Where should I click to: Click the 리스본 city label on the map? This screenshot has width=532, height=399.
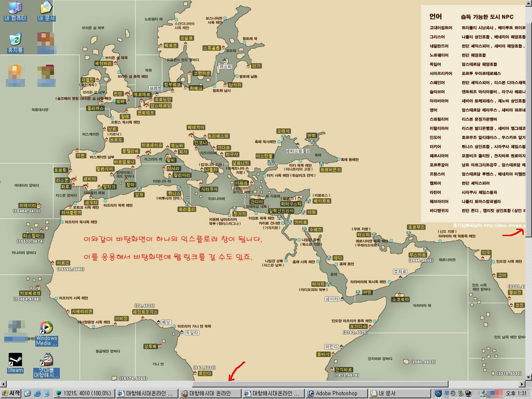62,180
